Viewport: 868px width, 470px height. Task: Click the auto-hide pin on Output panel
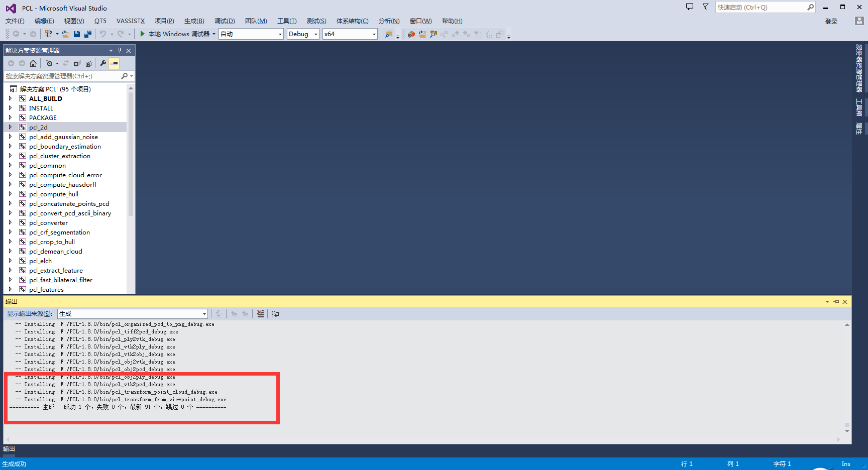(x=836, y=302)
